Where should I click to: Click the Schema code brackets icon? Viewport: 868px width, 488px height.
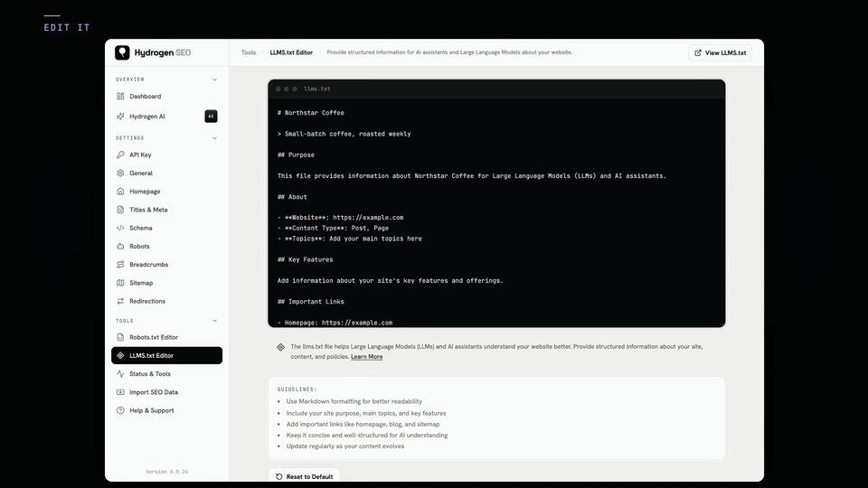pyautogui.click(x=120, y=228)
